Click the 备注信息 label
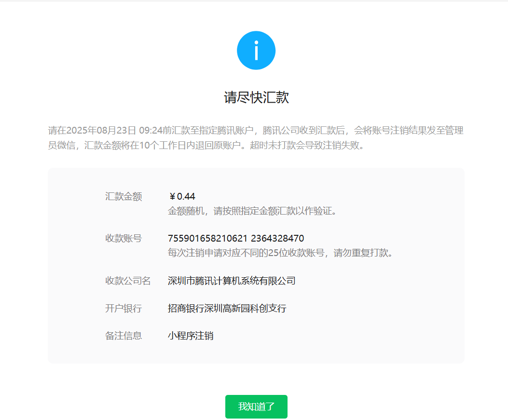The height and width of the screenshot is (420, 508). pyautogui.click(x=124, y=336)
